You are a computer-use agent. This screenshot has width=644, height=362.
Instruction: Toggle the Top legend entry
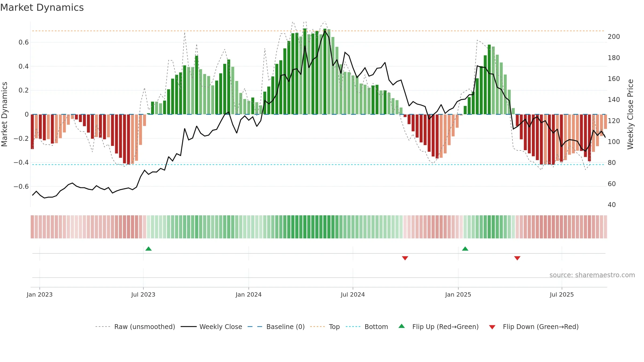coord(325,327)
